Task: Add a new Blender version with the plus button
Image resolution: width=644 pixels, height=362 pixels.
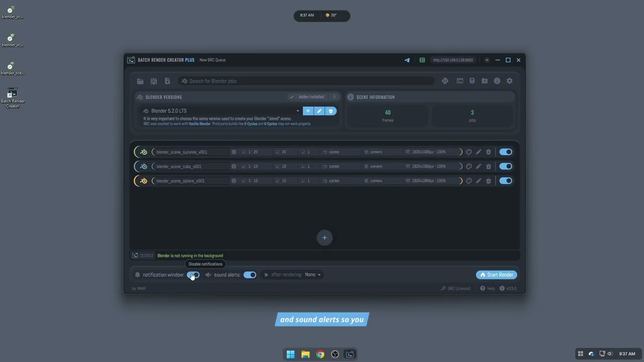Action: tap(308, 111)
